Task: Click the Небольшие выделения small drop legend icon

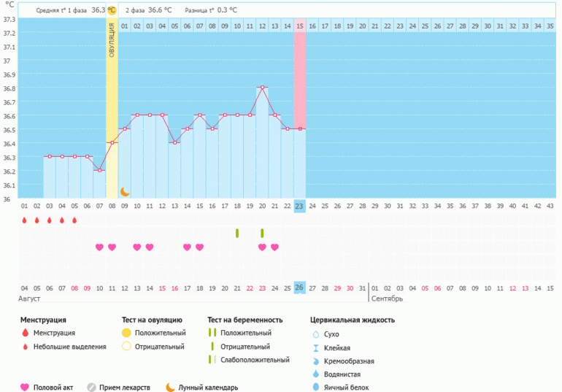Action: [24, 346]
